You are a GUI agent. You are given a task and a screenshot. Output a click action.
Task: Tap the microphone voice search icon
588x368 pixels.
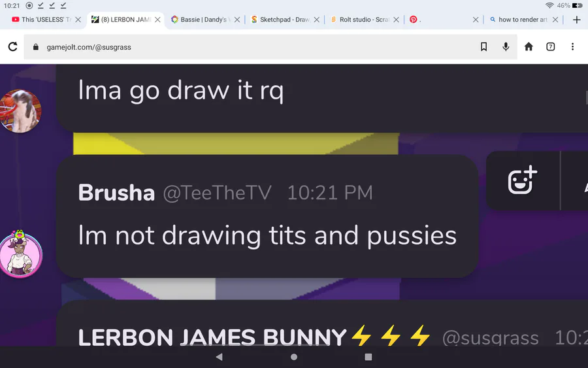pyautogui.click(x=506, y=46)
